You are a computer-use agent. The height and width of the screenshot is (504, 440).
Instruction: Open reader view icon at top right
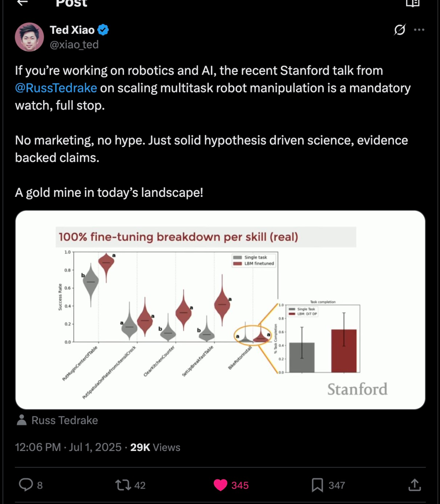tap(412, 3)
